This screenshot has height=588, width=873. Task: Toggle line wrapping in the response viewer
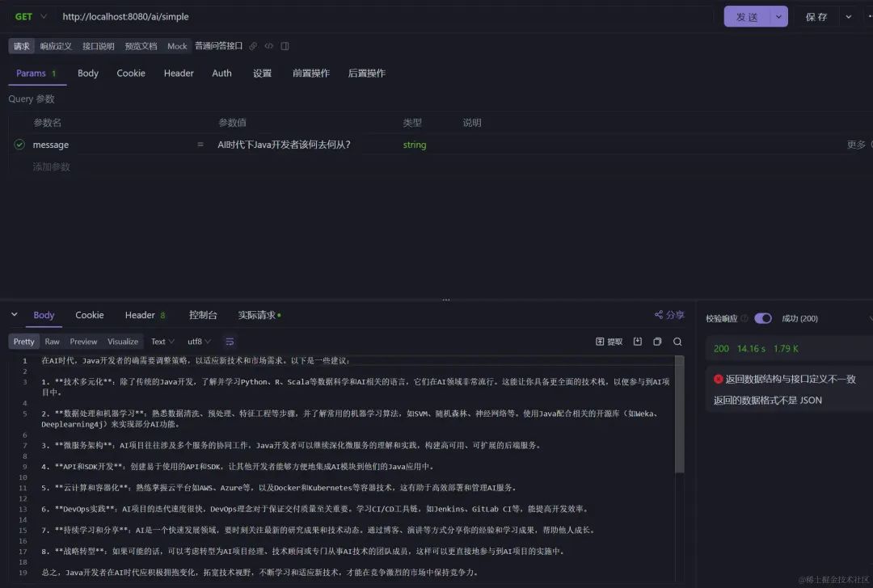229,341
